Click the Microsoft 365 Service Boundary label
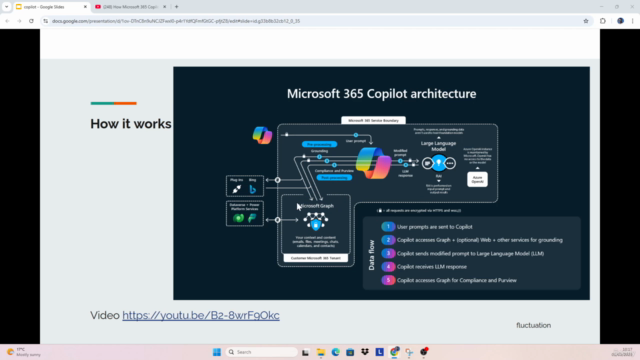 373,120
